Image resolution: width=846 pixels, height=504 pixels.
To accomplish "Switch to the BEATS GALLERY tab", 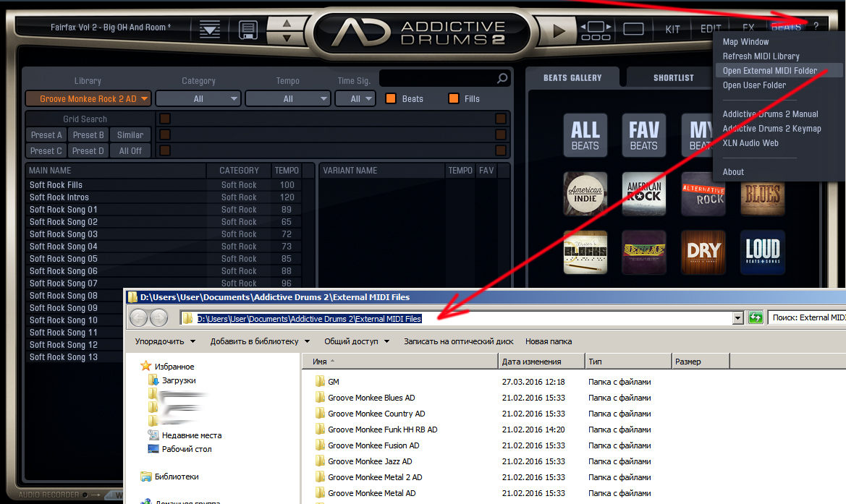I will 572,78.
